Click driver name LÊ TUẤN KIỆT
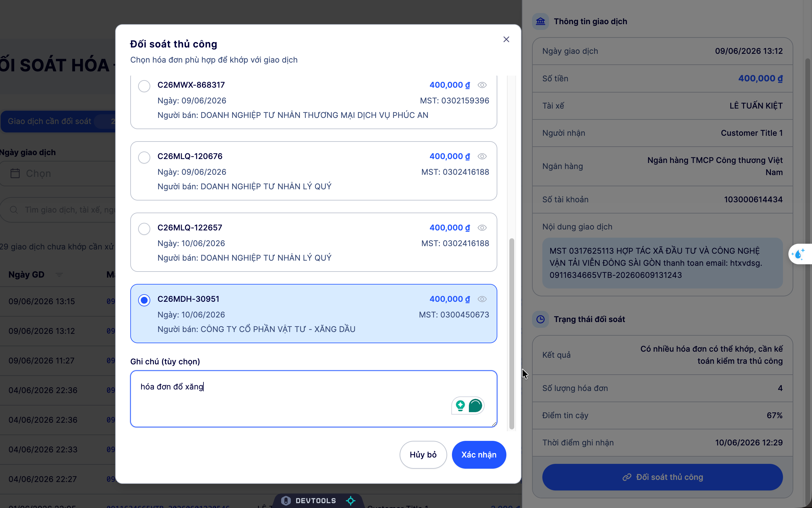Screen dimensions: 812x508 [756, 106]
